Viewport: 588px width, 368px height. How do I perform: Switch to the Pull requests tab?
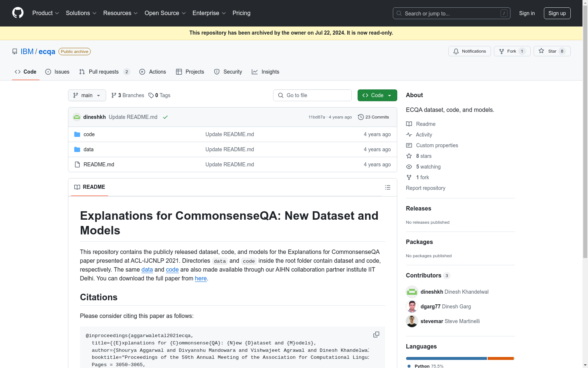coord(104,72)
